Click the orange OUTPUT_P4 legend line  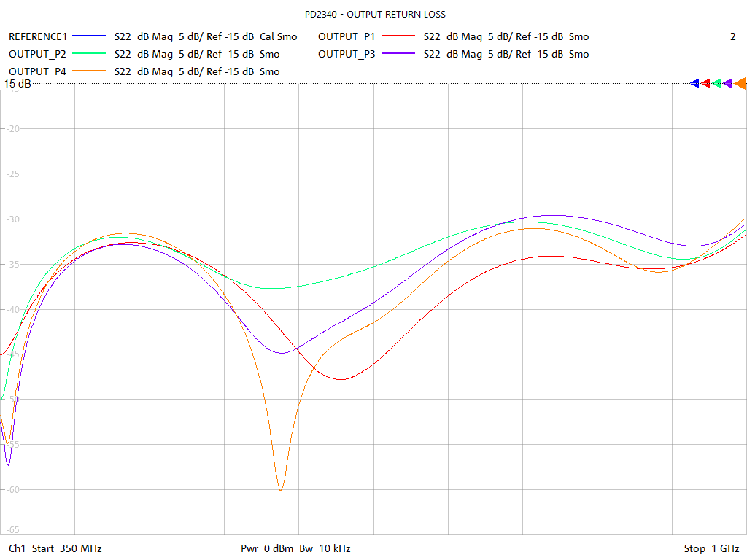(89, 71)
